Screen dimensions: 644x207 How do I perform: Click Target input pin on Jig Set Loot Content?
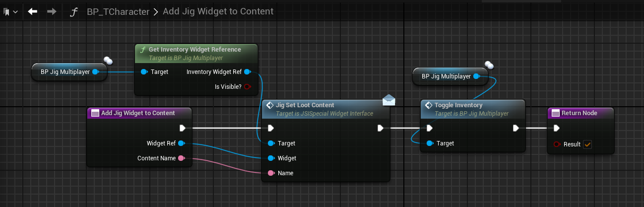(270, 143)
